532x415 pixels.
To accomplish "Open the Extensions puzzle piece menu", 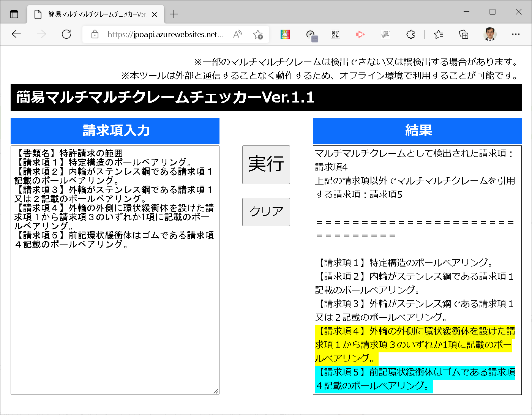I will (x=410, y=34).
